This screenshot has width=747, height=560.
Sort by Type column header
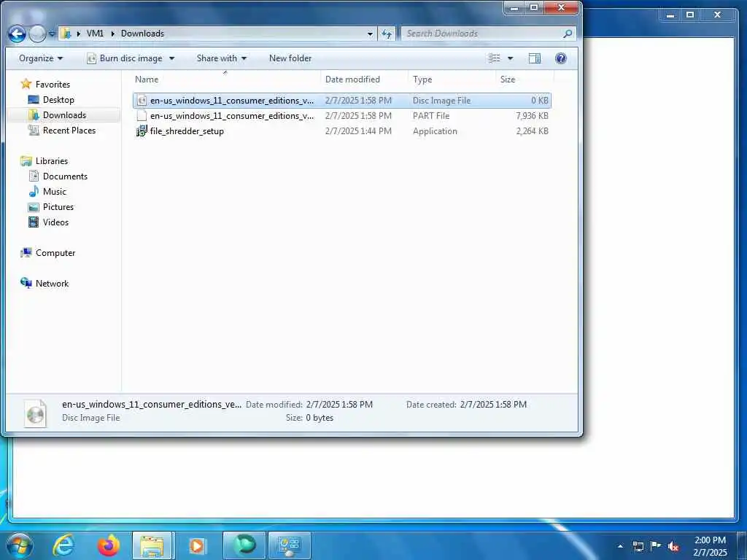[x=452, y=79]
